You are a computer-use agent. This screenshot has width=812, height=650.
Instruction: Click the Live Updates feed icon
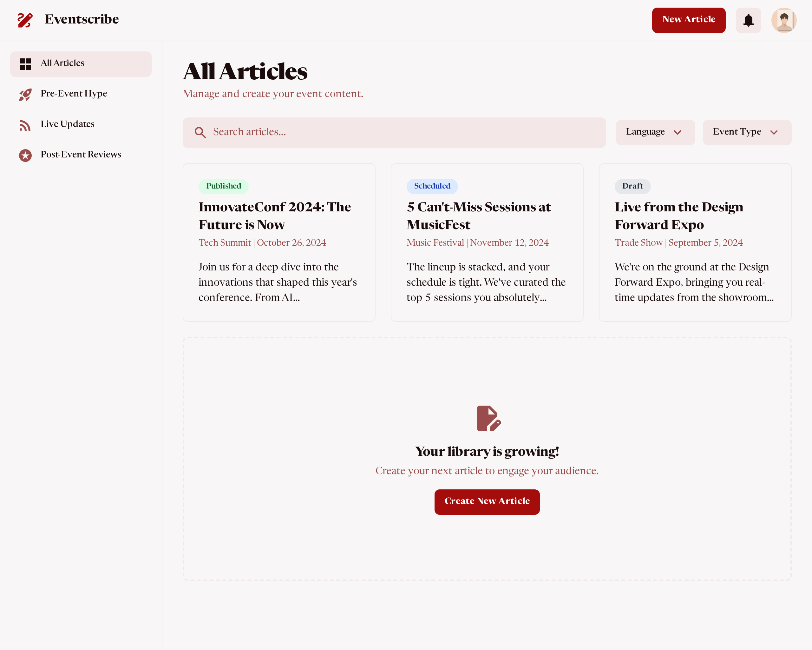click(25, 125)
